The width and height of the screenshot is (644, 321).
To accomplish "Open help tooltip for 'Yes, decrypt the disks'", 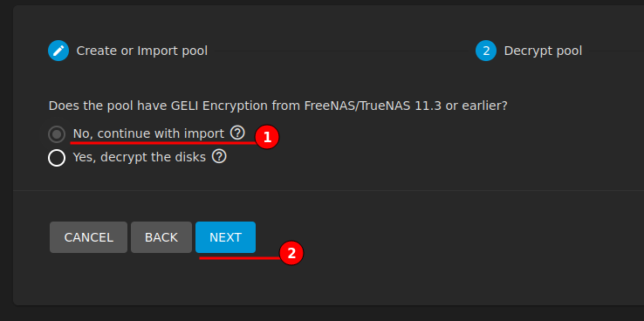I will 219,156.
